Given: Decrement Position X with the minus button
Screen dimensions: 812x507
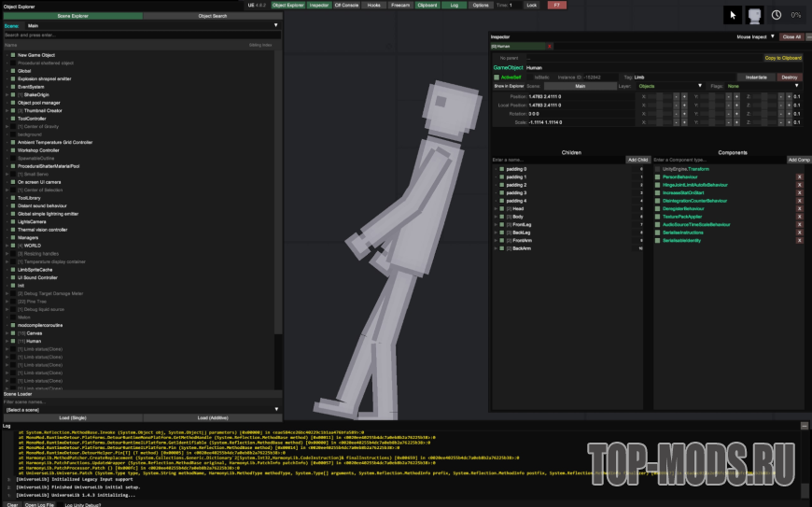Looking at the screenshot, I should coord(676,97).
